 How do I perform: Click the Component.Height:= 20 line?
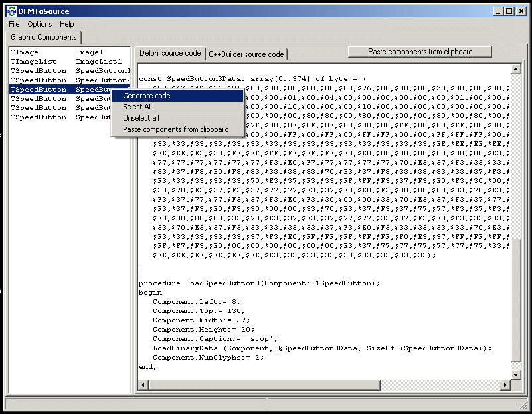(204, 330)
